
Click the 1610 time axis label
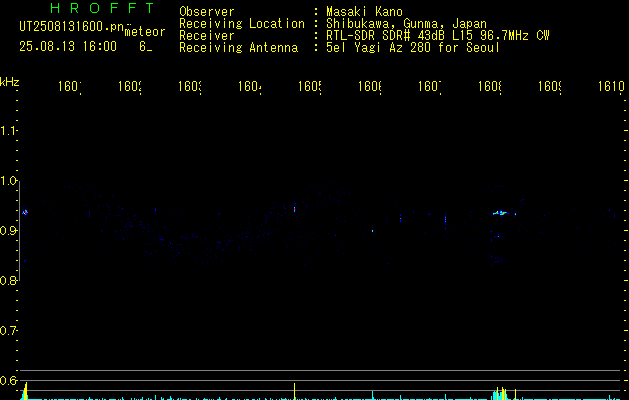coord(611,87)
